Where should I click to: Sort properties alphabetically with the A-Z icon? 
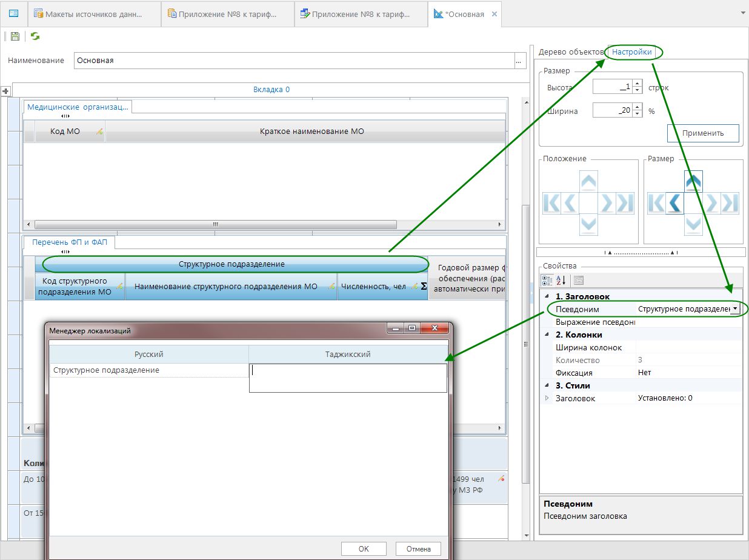[x=561, y=280]
